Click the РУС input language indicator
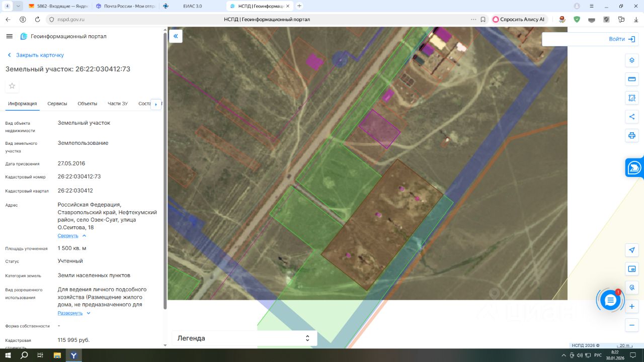This screenshot has width=644, height=362. (598, 355)
